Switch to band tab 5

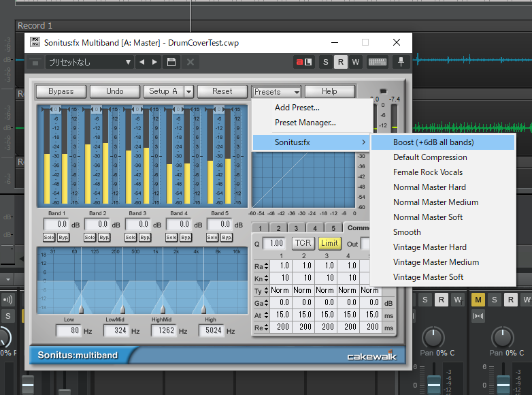click(x=333, y=228)
